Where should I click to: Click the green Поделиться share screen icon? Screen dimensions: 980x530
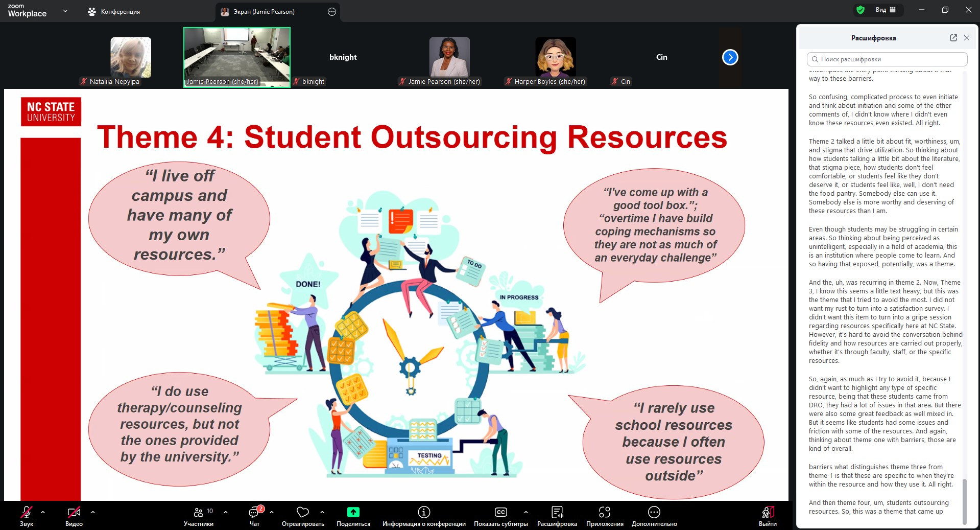[353, 513]
